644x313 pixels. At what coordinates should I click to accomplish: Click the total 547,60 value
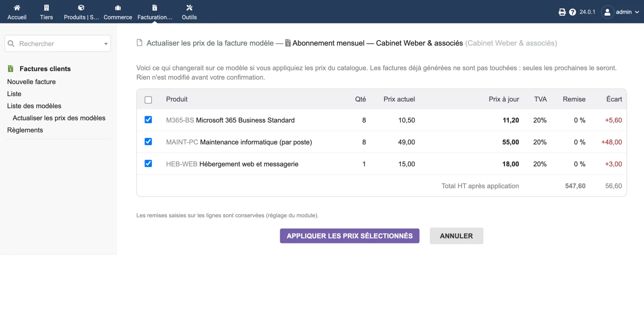coord(575,186)
